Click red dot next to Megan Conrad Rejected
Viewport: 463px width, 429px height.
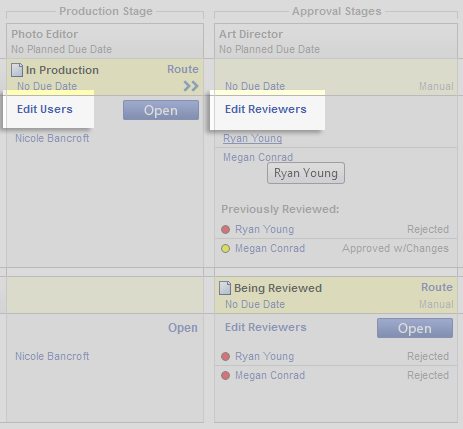point(225,375)
